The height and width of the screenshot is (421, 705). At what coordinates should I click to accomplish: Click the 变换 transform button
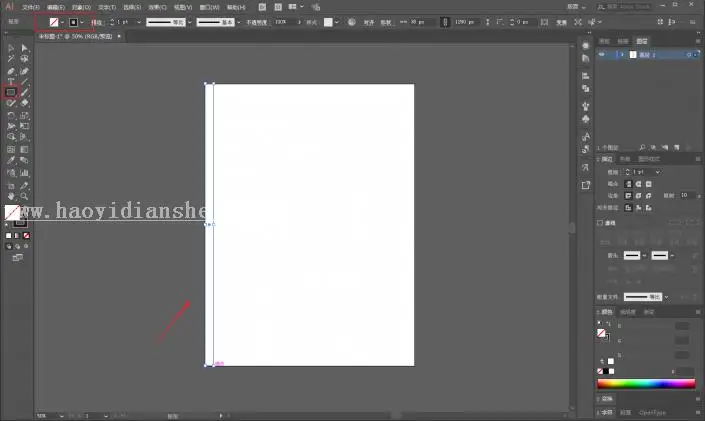tap(562, 22)
